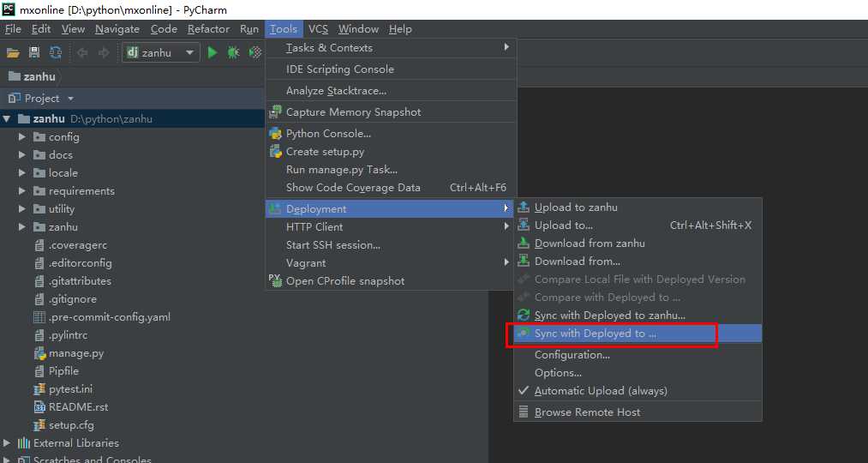Image resolution: width=868 pixels, height=463 pixels.
Task: Open deployment Options...
Action: pyautogui.click(x=638, y=373)
